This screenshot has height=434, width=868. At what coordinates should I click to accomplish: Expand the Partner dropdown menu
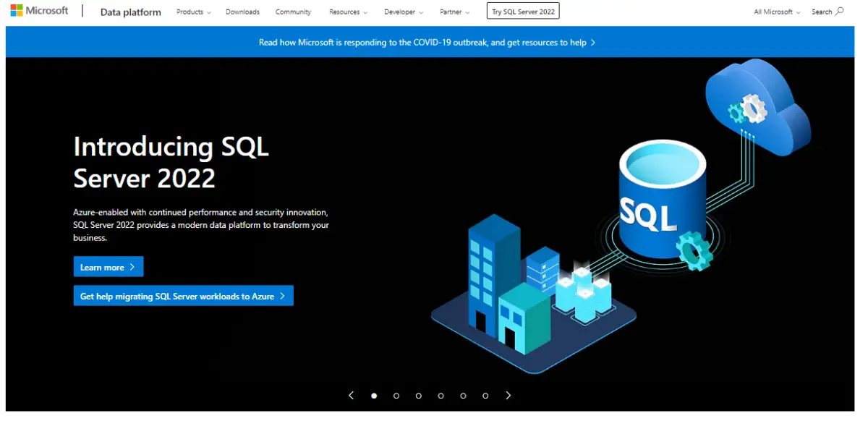click(x=454, y=12)
